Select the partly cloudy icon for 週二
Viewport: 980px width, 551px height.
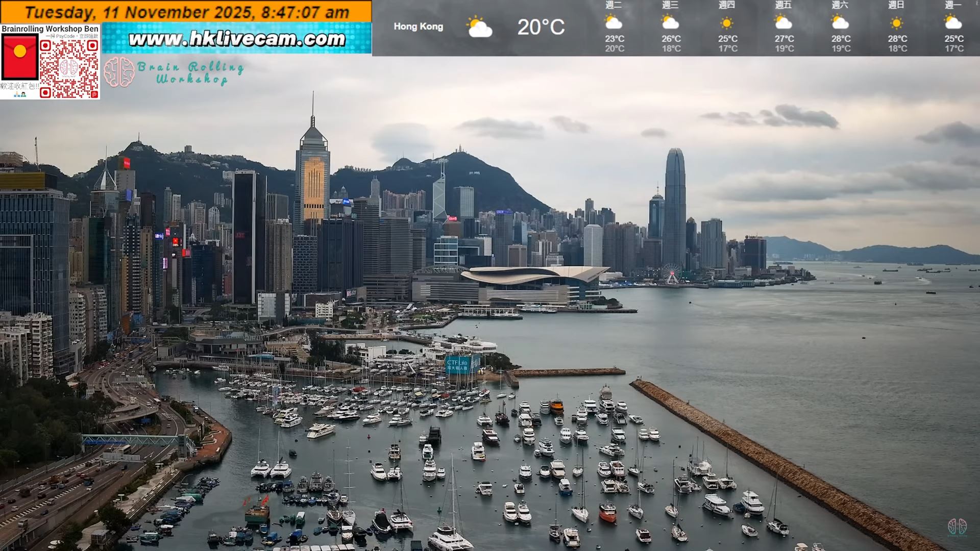click(613, 22)
